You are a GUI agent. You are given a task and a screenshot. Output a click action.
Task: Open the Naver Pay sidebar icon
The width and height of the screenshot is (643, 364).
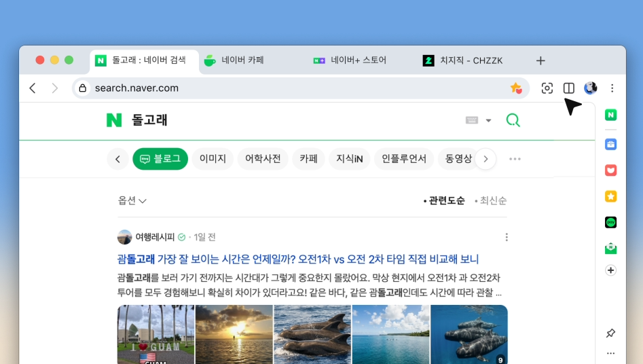click(x=610, y=222)
